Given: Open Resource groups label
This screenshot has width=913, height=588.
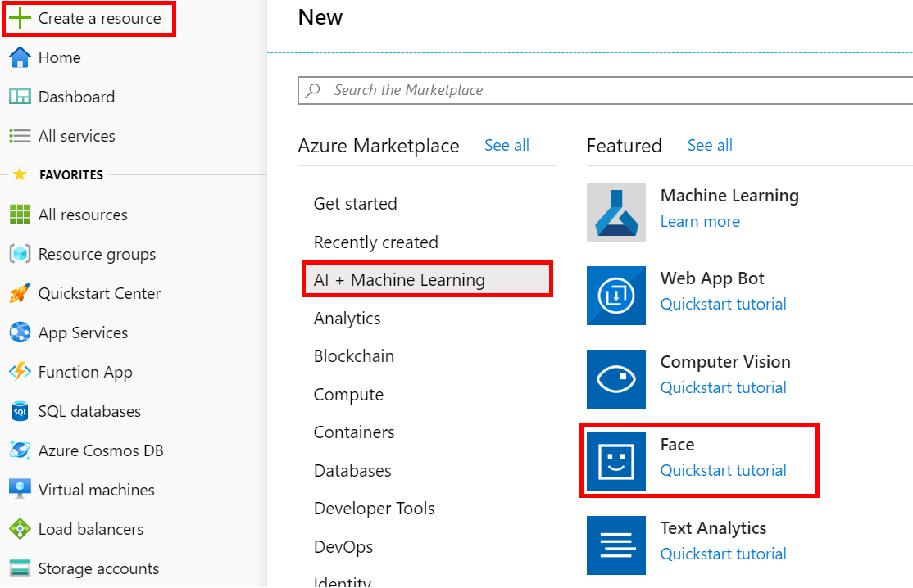Looking at the screenshot, I should (98, 255).
